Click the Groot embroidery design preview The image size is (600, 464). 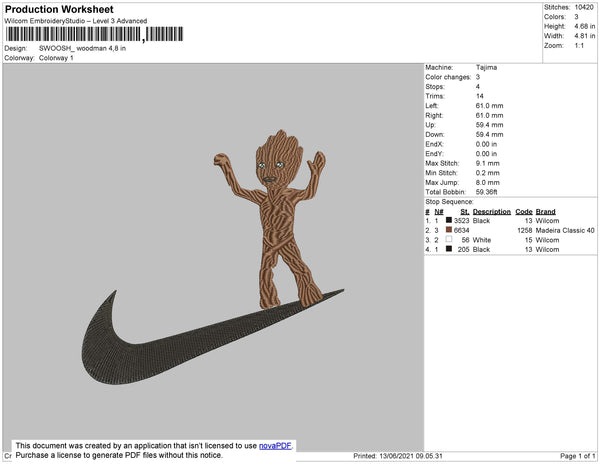click(x=271, y=218)
